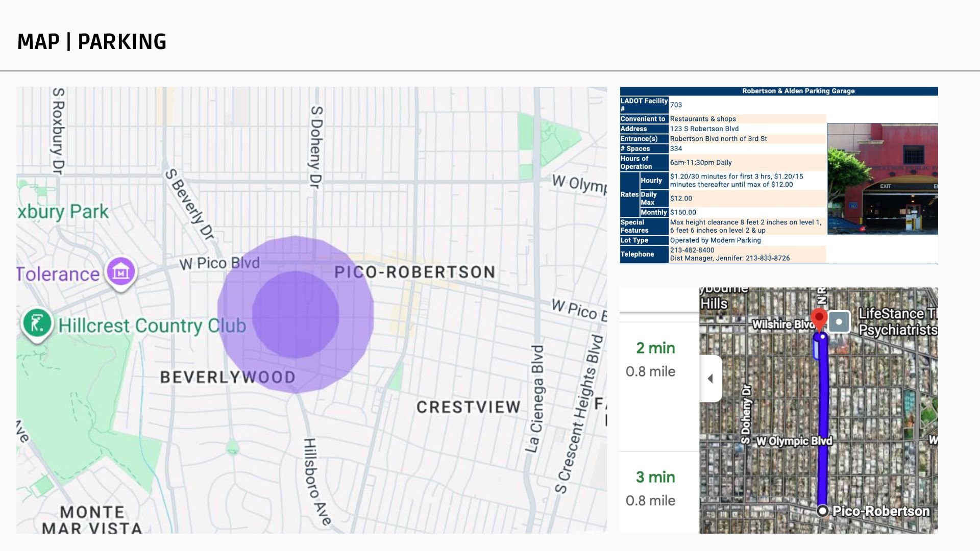
Task: Click the inner dark purple circle on map
Action: coord(296,314)
